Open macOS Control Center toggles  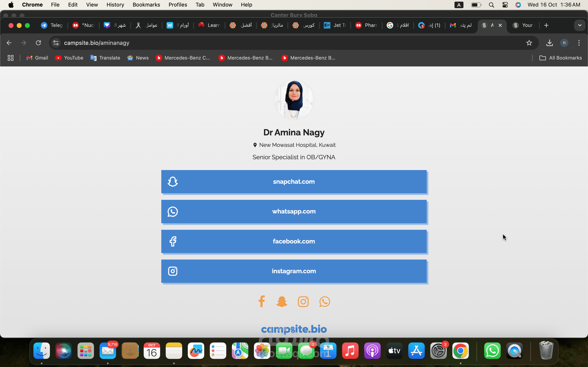point(505,5)
